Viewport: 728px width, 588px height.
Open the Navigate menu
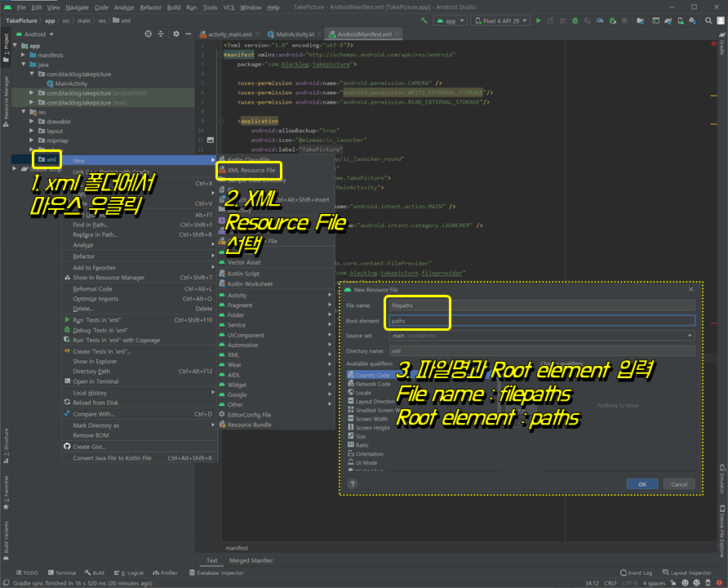pos(77,7)
